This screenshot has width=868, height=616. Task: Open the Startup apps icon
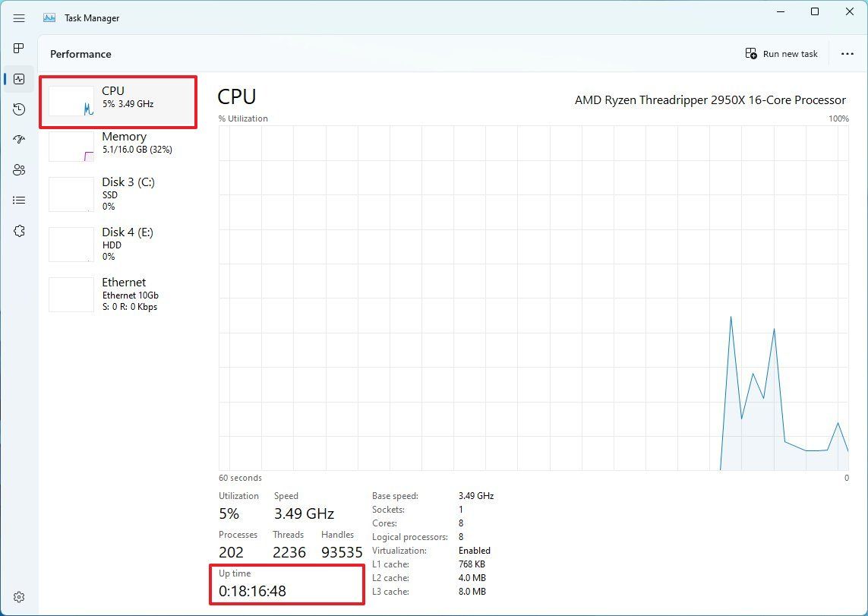pos(19,139)
